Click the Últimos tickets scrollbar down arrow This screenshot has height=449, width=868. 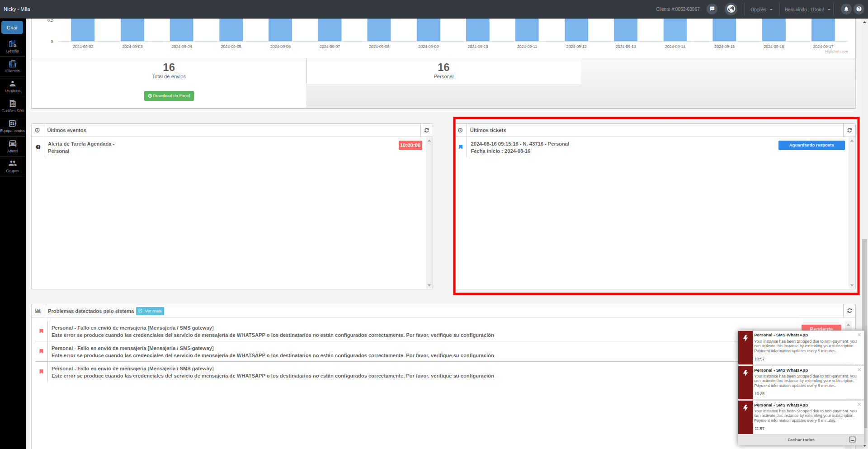pyautogui.click(x=852, y=285)
